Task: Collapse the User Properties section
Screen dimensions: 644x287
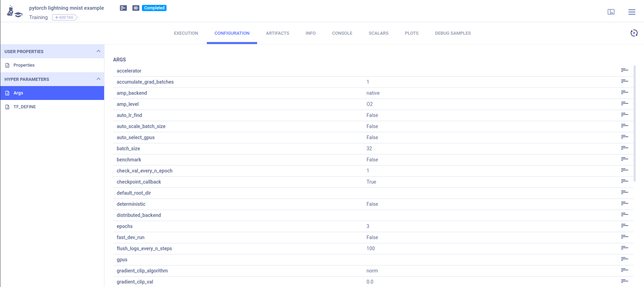Action: (x=99, y=51)
